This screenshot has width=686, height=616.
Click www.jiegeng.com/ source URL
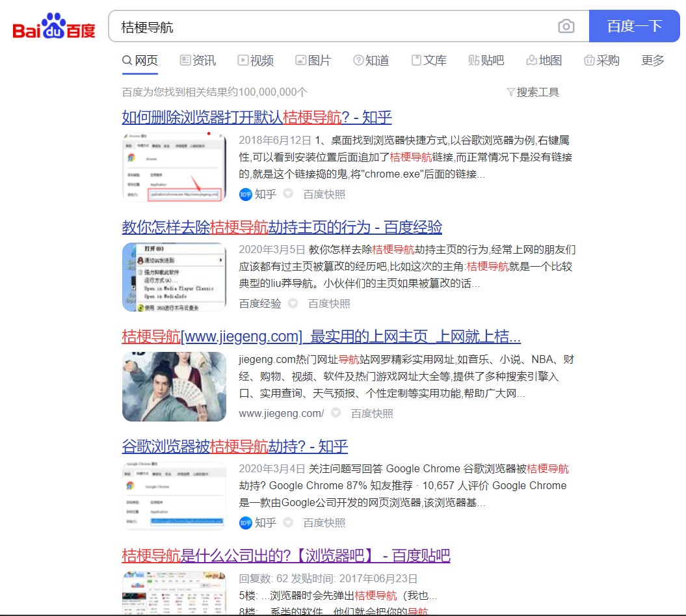(282, 413)
